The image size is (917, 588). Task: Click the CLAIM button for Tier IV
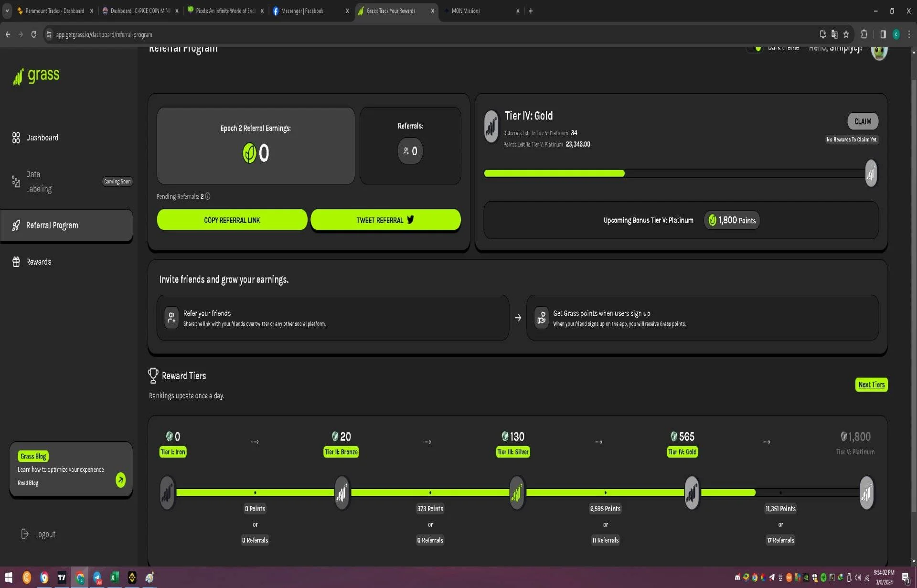(x=863, y=121)
